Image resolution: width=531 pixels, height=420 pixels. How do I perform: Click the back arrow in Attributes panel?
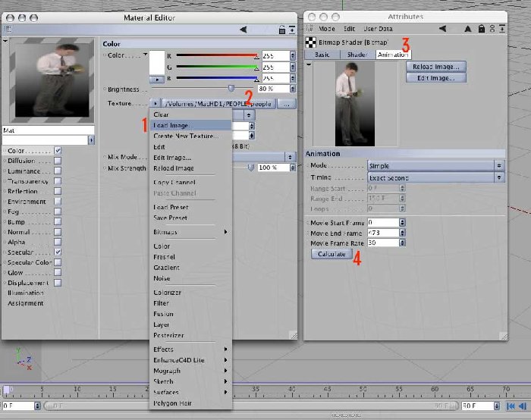(442, 29)
